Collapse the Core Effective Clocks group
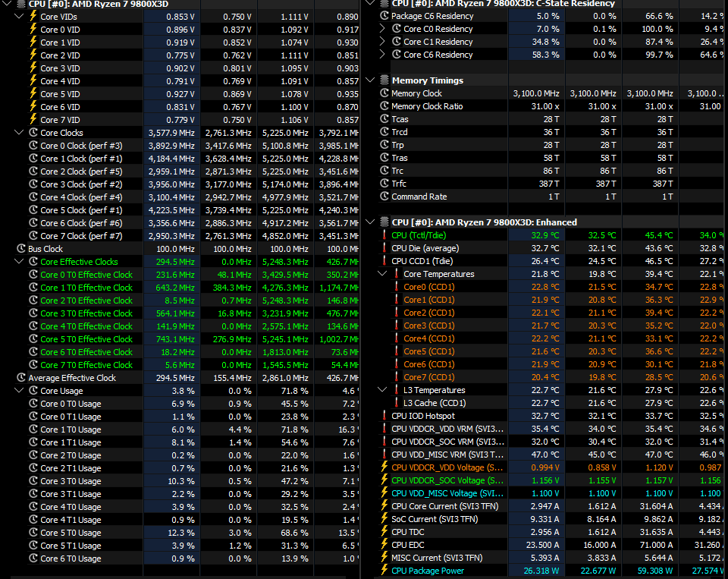The image size is (728, 579). tap(19, 262)
